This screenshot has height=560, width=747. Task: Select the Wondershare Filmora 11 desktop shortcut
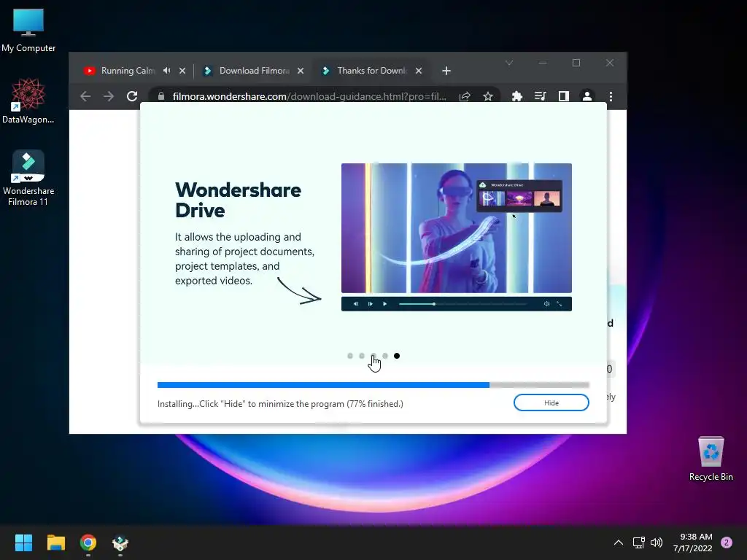click(28, 178)
